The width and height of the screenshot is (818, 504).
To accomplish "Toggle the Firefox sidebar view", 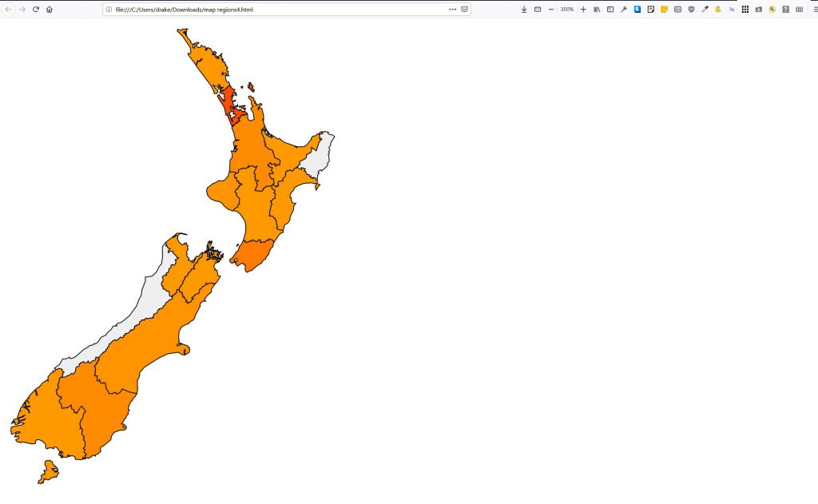I will click(610, 9).
